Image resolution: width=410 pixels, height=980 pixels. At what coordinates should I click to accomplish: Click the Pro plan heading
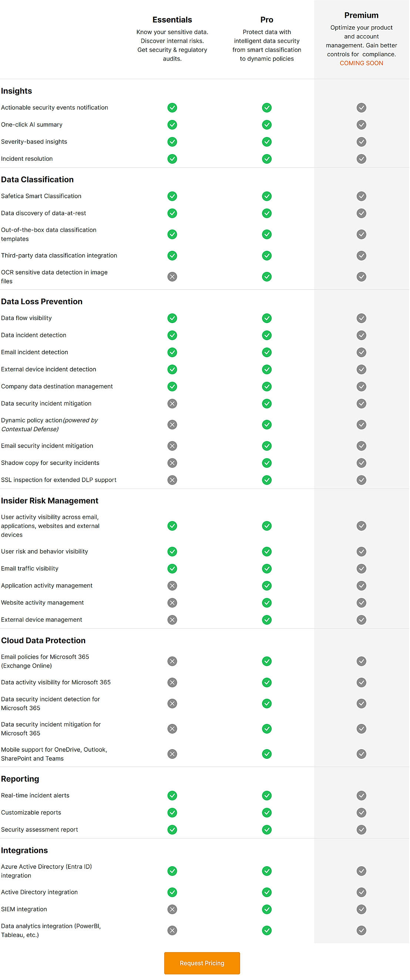[x=267, y=20]
